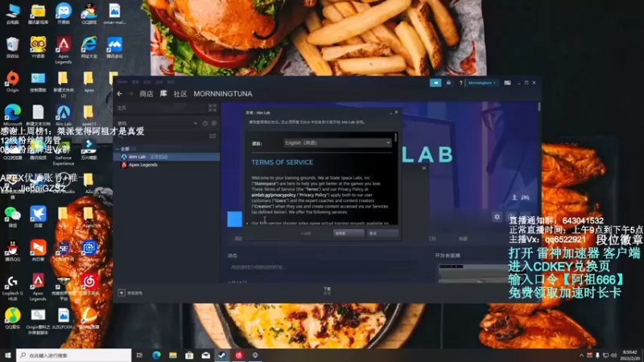The image size is (644, 362).
Task: Open Aim Lab game settings gear icon
Action: (x=497, y=216)
